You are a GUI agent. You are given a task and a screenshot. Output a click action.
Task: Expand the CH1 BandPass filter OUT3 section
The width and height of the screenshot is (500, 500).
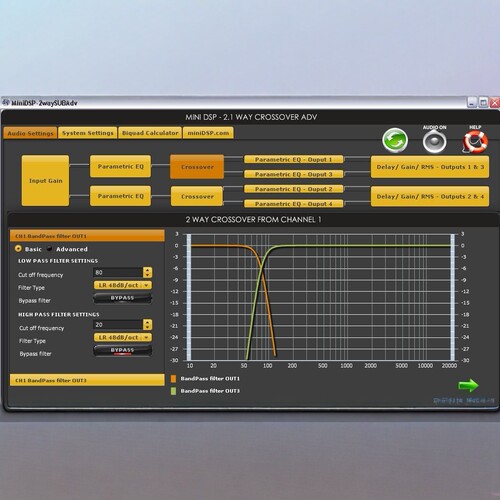coord(87,380)
